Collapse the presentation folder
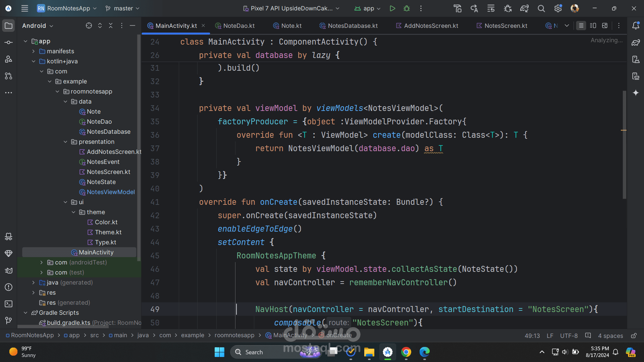Viewport: 644px width, 362px height. tap(65, 142)
